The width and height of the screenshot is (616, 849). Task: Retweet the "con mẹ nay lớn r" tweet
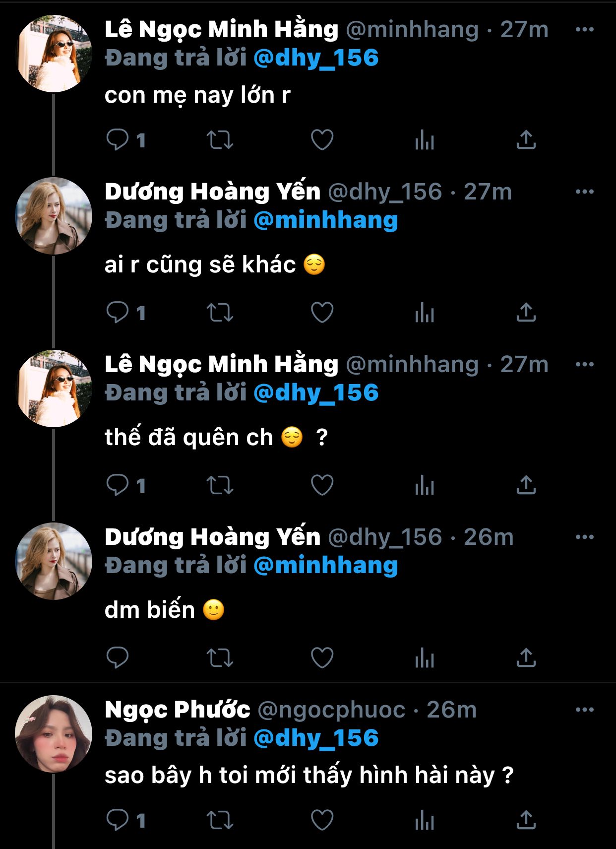219,140
